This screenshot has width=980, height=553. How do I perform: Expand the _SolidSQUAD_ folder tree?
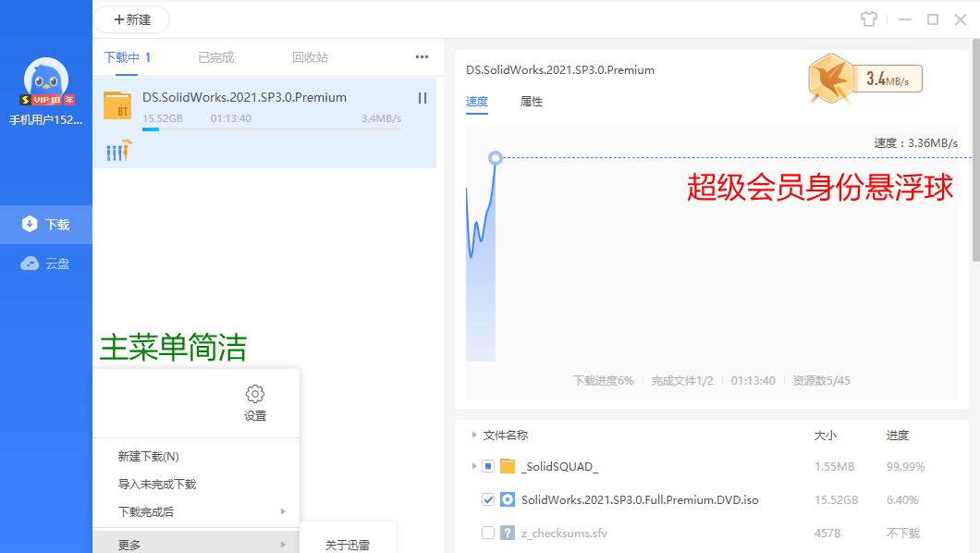coord(475,466)
